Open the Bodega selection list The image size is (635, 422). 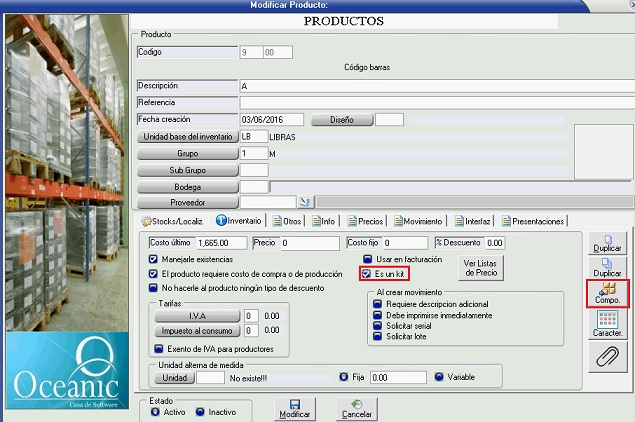click(188, 186)
